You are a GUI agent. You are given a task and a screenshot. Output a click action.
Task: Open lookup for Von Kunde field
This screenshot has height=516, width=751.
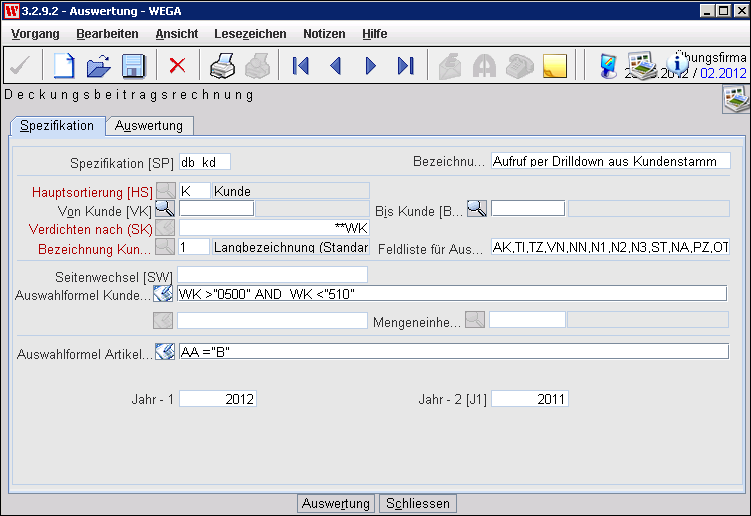pos(165,209)
